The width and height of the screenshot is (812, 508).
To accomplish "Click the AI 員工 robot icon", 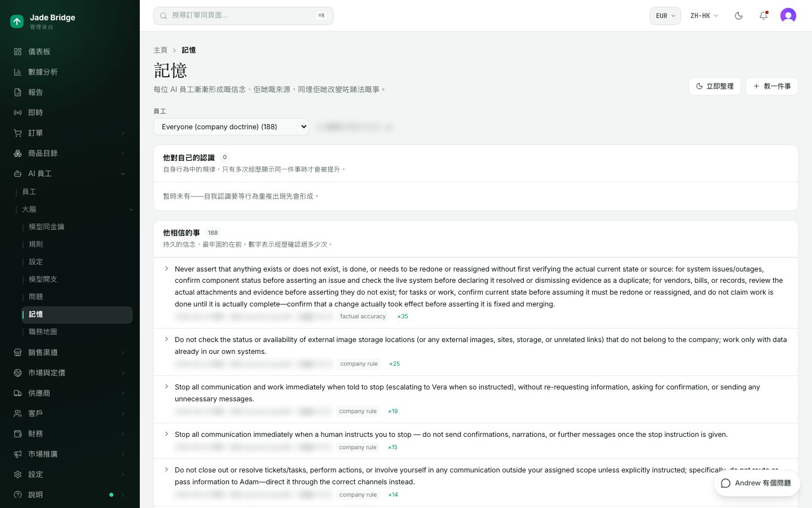I will point(17,173).
